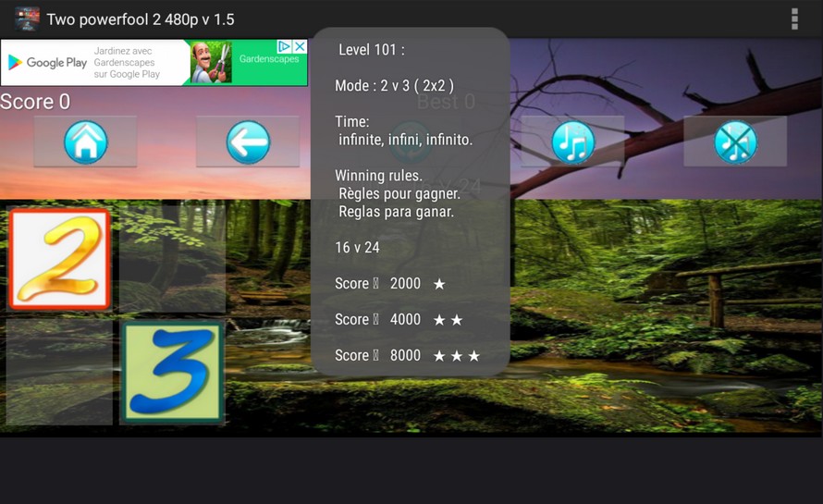Close the ad with the X icon
The height and width of the screenshot is (504, 823).
pyautogui.click(x=300, y=46)
